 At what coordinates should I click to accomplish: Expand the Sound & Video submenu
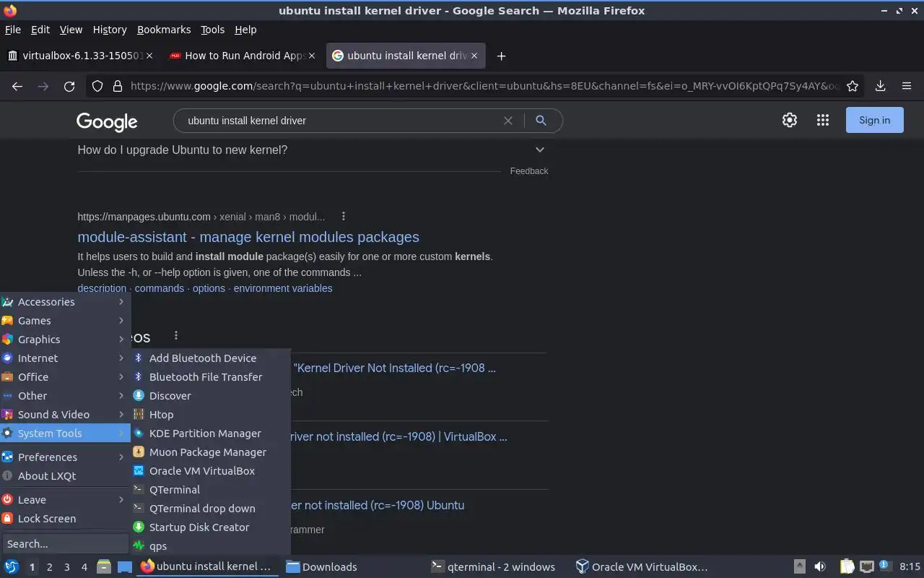click(x=65, y=415)
